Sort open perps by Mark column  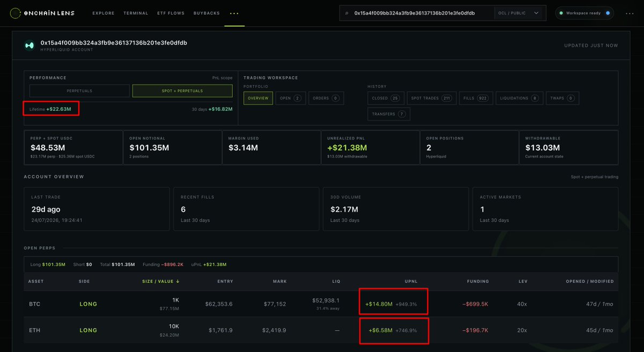(x=280, y=281)
